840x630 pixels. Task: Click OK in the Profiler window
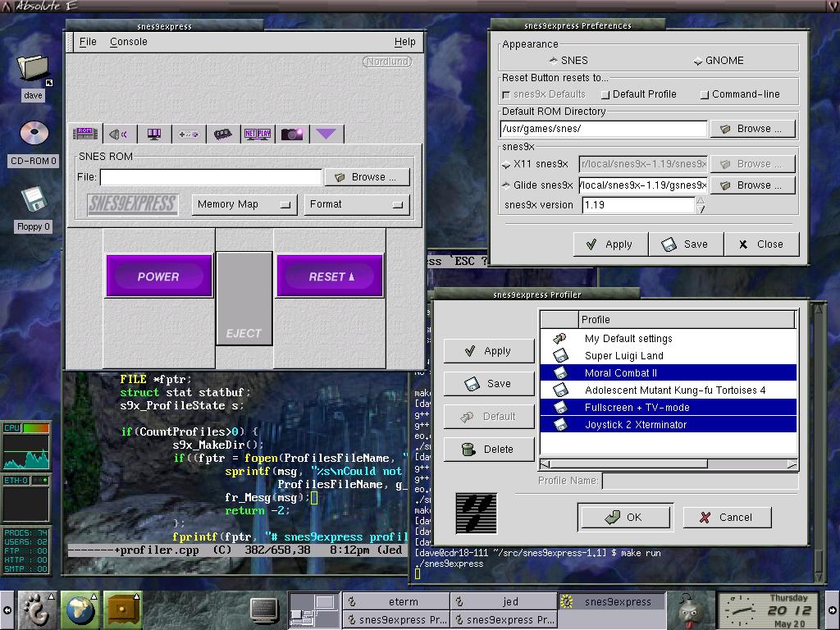pyautogui.click(x=624, y=517)
